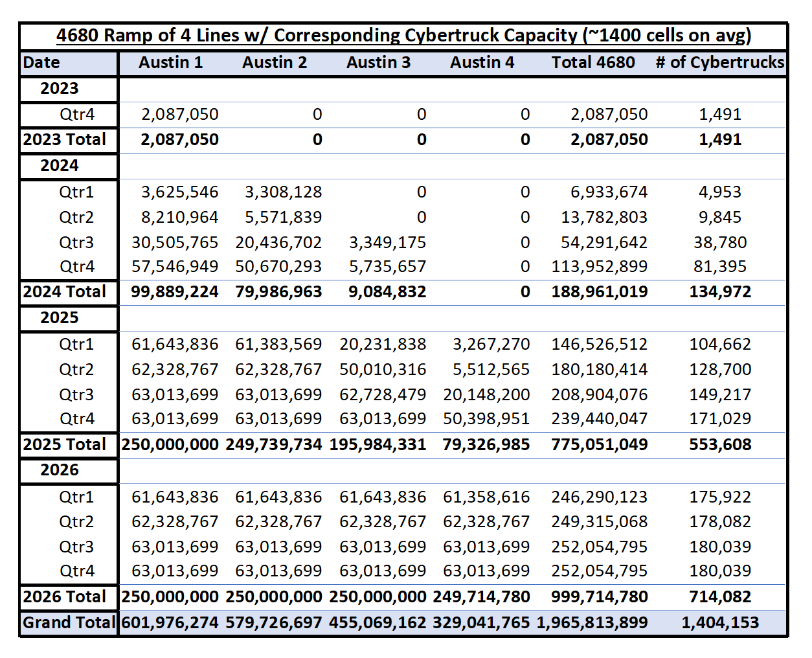Select cell 61,383,569 in Austin 2
812x658 pixels.
pyautogui.click(x=278, y=345)
